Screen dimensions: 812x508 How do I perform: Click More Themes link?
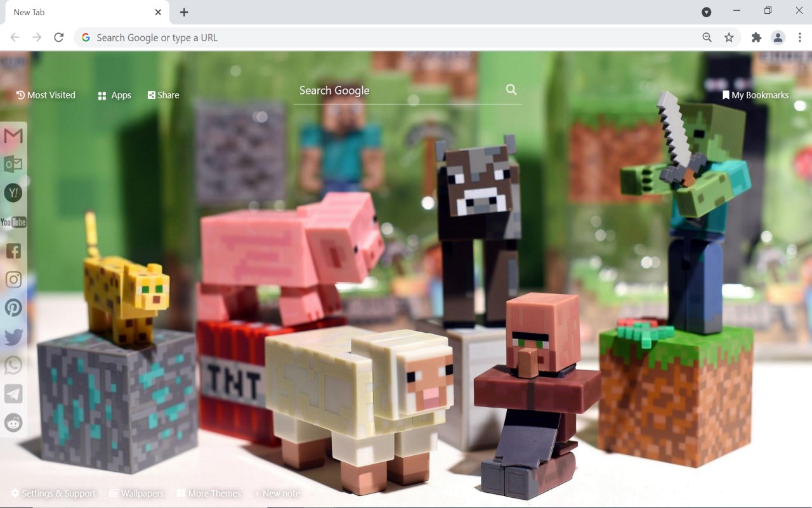click(x=209, y=493)
